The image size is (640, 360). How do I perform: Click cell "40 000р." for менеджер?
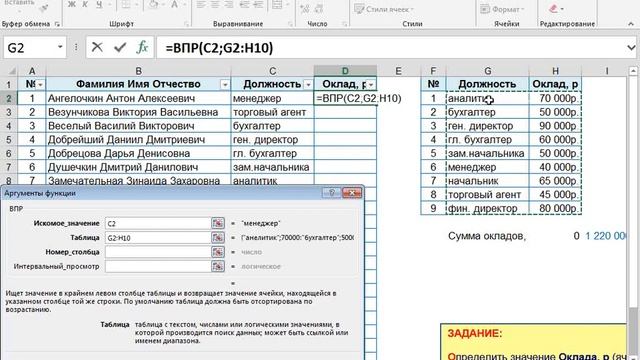click(556, 167)
